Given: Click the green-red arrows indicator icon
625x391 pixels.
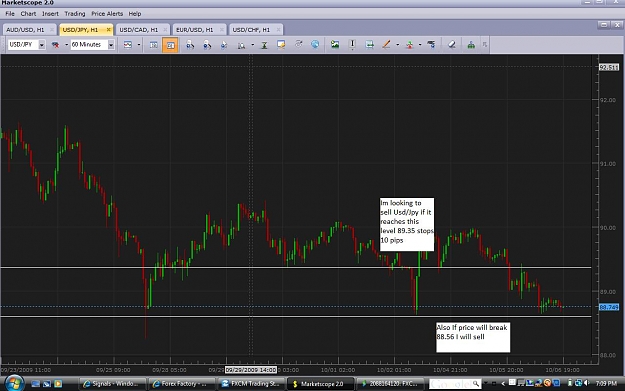Looking at the screenshot, I should (x=409, y=45).
